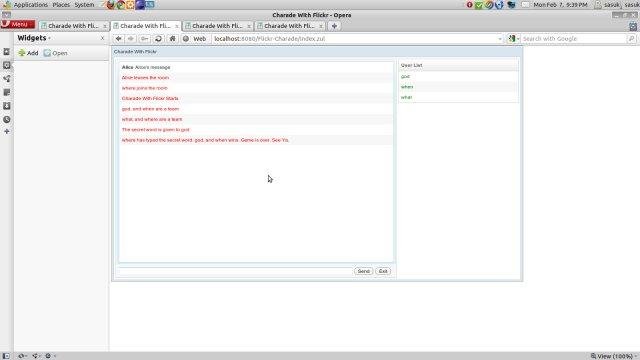Go forward with the forward arrow
Image resolution: width=640 pixels, height=360 pixels.
click(131, 39)
